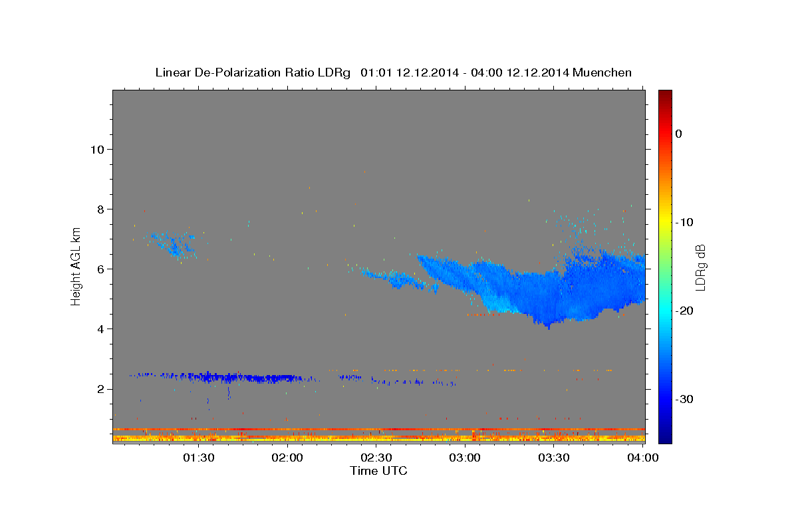798x532 pixels.
Task: Click the height tick label 2
Action: tap(100, 389)
